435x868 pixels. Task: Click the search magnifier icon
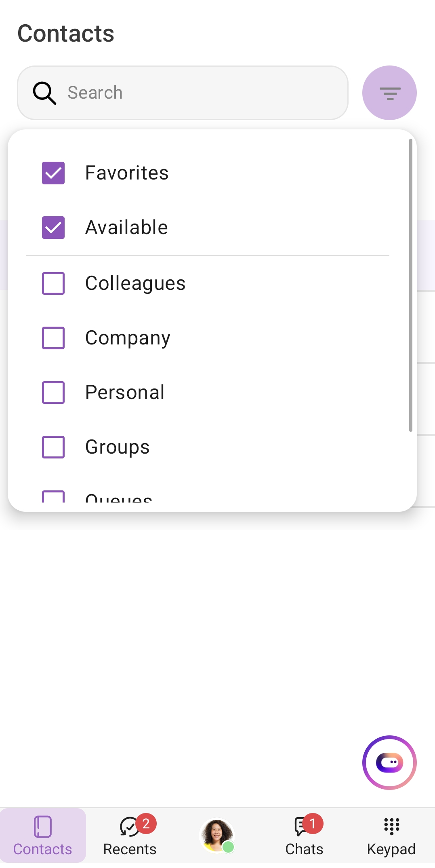click(x=44, y=93)
